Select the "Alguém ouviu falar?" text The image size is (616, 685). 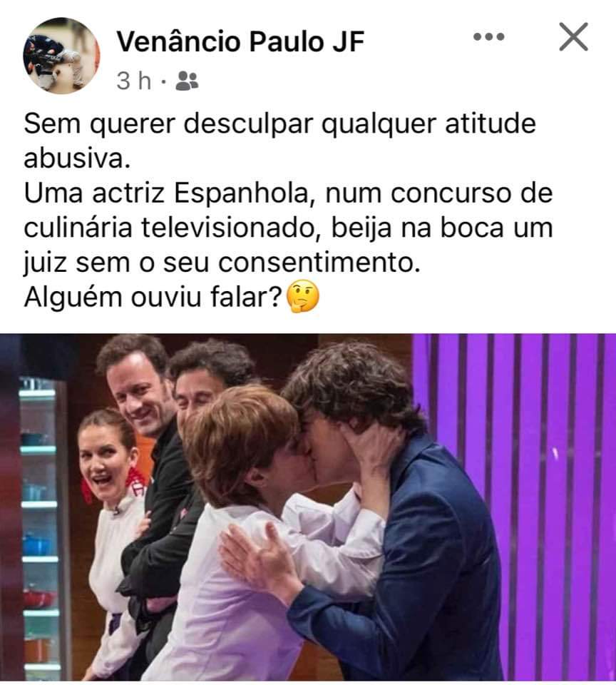pos(153,298)
